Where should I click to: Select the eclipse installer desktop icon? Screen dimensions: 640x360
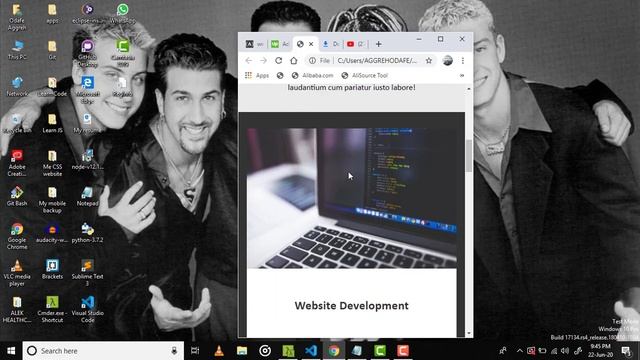[87, 14]
